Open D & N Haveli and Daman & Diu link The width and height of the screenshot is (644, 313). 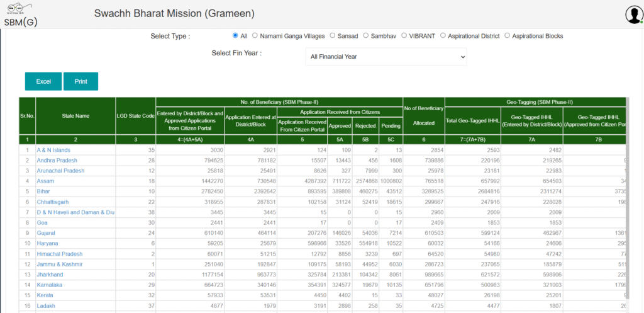[75, 212]
